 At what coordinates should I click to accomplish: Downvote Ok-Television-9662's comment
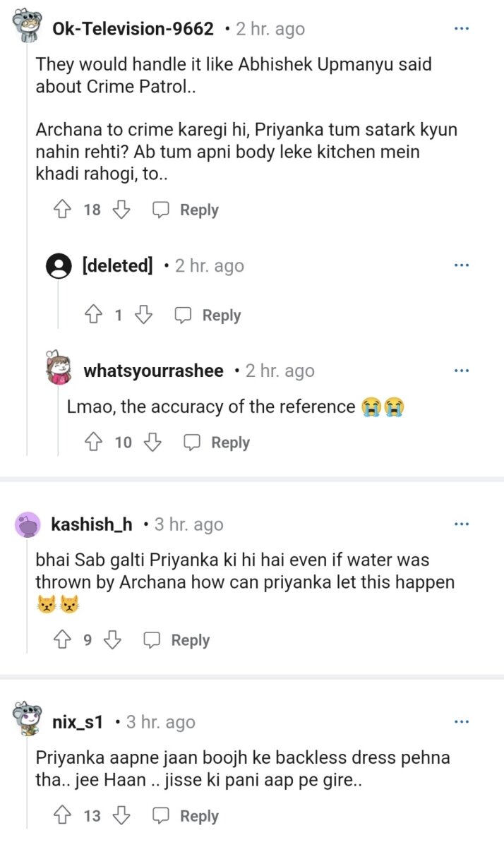(122, 210)
